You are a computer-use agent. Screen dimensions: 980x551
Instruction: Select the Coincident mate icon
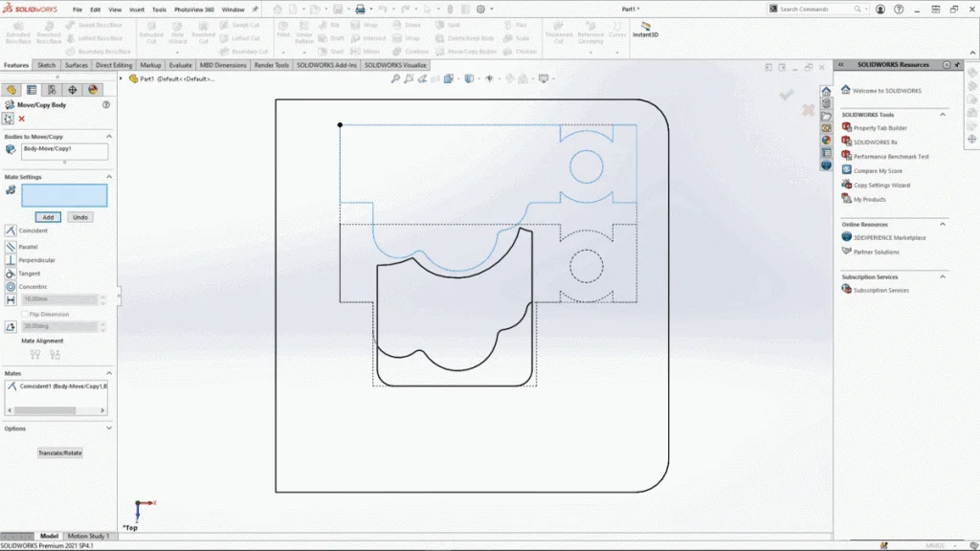(11, 231)
